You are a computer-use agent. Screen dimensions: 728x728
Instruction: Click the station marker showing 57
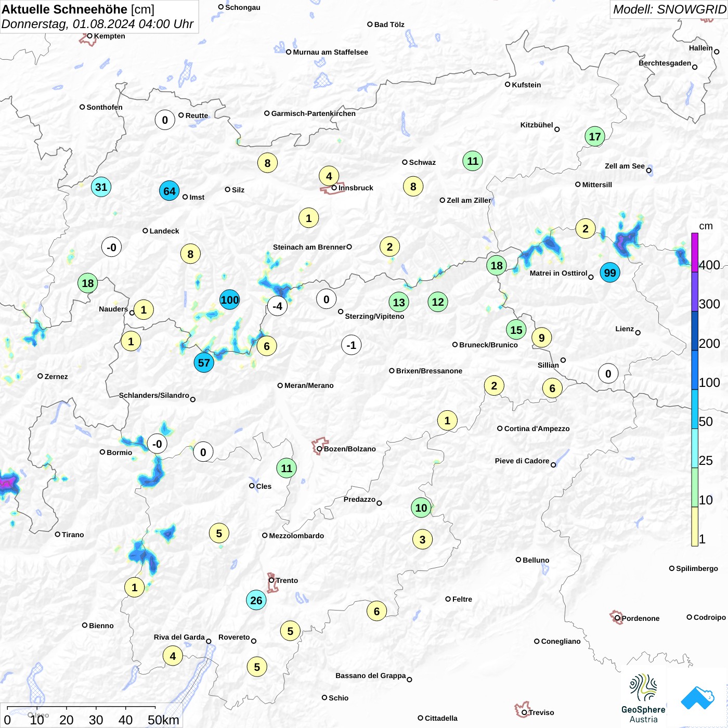204,363
